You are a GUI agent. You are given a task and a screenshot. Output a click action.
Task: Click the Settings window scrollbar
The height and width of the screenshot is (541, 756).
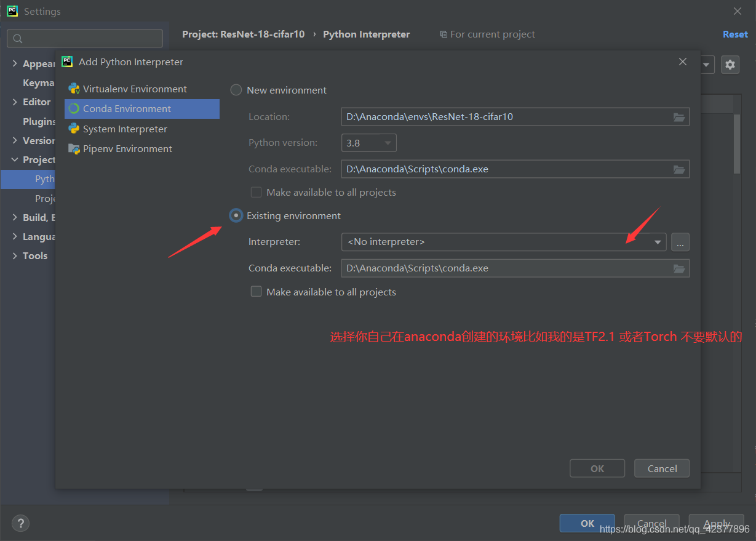pos(737,143)
